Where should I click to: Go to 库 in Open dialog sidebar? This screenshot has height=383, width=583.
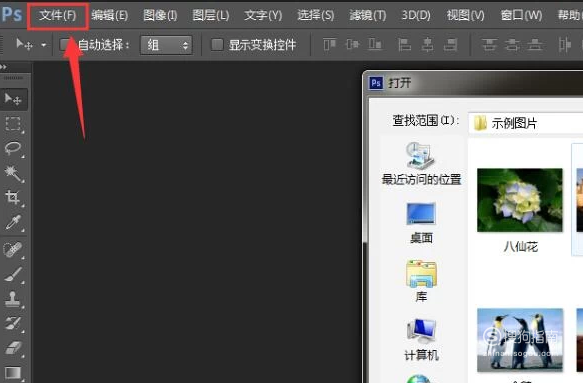(421, 281)
